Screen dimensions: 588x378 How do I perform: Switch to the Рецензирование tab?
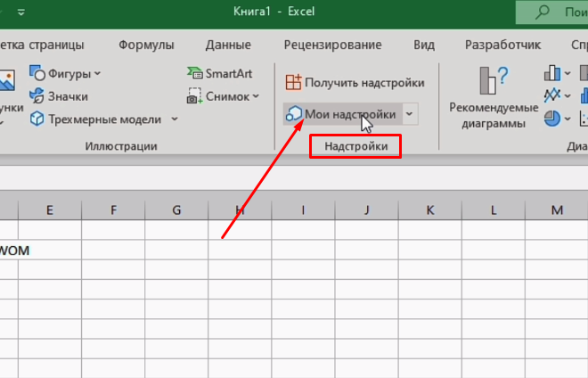[332, 45]
